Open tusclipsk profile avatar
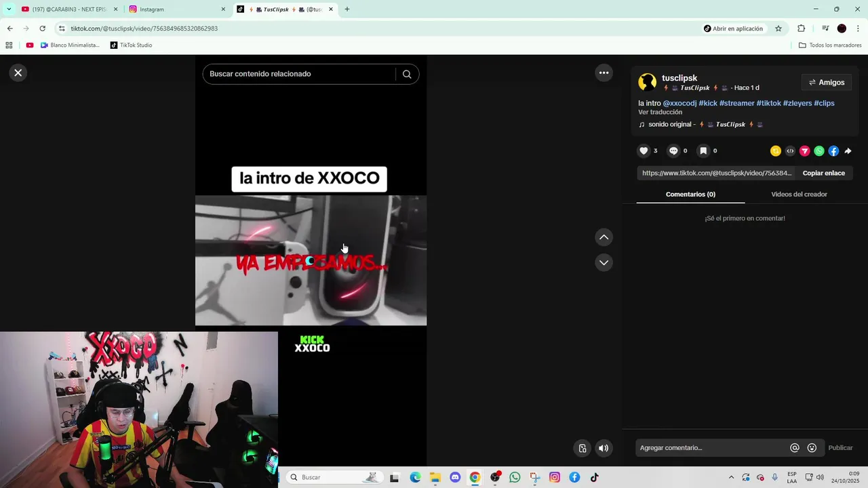Viewport: 868px width, 488px height. coord(648,83)
